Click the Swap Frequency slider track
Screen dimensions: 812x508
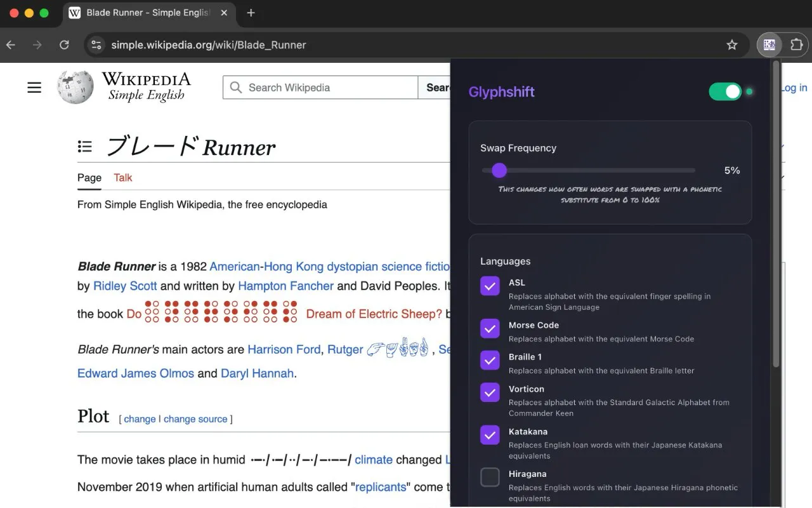pyautogui.click(x=588, y=170)
